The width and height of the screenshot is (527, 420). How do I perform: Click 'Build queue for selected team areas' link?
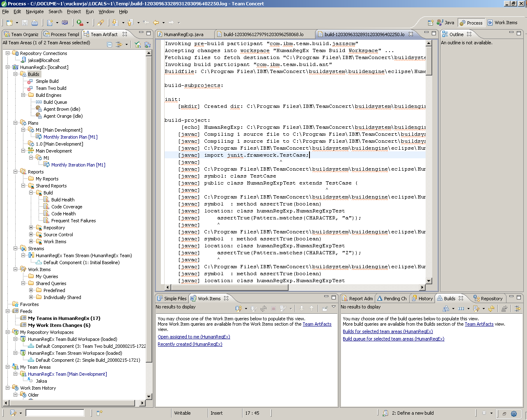(394, 339)
